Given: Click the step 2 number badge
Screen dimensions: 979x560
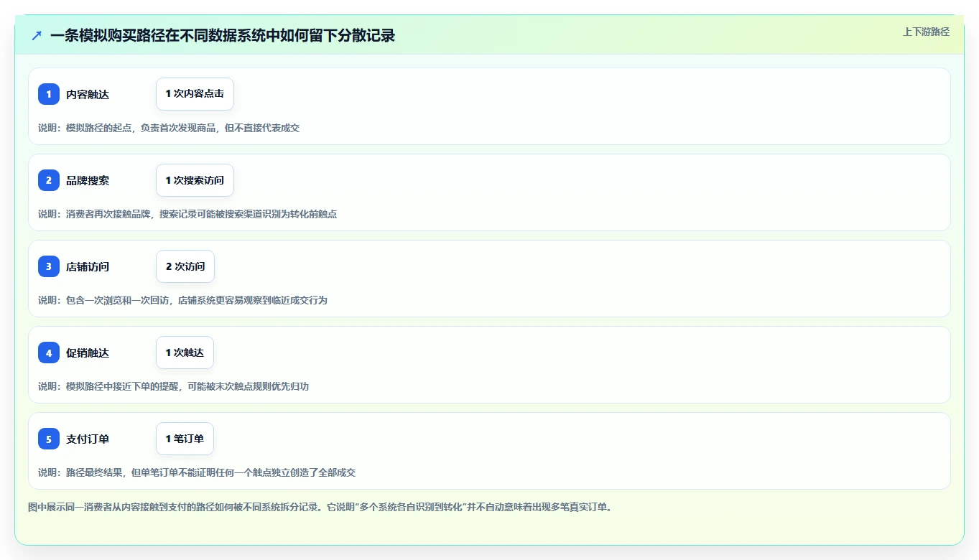Looking at the screenshot, I should (49, 180).
